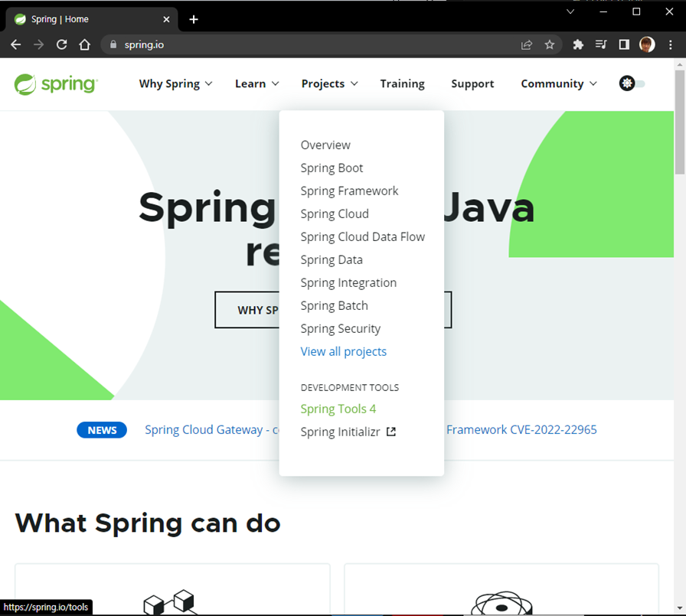Image resolution: width=686 pixels, height=616 pixels.
Task: Open the Framework CVE-2022-22965 news link
Action: pos(521,430)
